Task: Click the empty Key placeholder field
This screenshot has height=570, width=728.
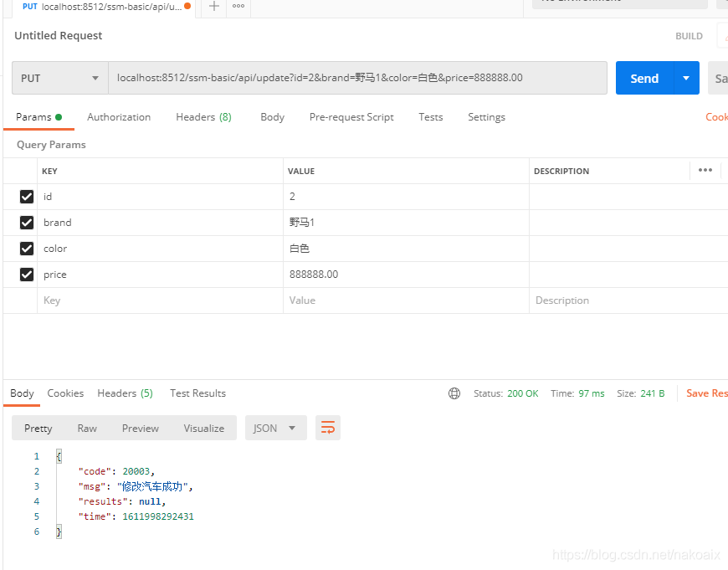Action: (159, 300)
